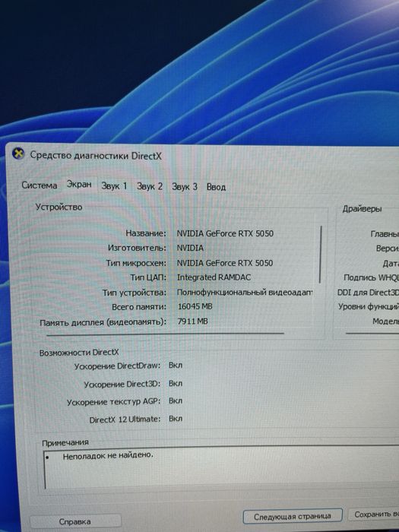
Task: Click the Полнофункциональный видеоадаптер value
Action: click(x=245, y=292)
